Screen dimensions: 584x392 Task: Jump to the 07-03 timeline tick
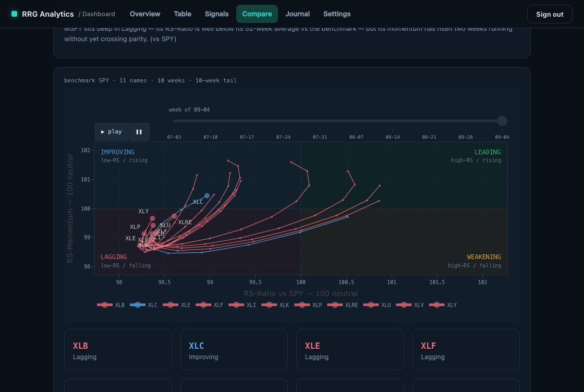174,137
